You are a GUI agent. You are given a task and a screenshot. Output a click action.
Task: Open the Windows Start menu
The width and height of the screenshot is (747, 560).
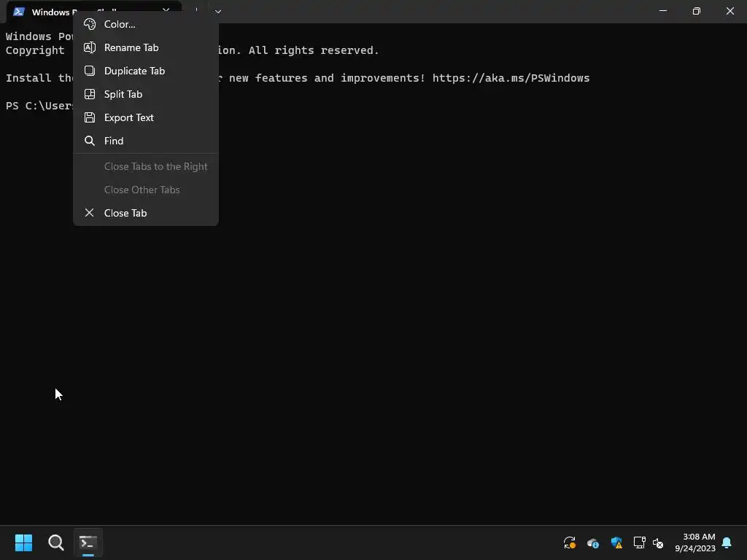pyautogui.click(x=23, y=542)
